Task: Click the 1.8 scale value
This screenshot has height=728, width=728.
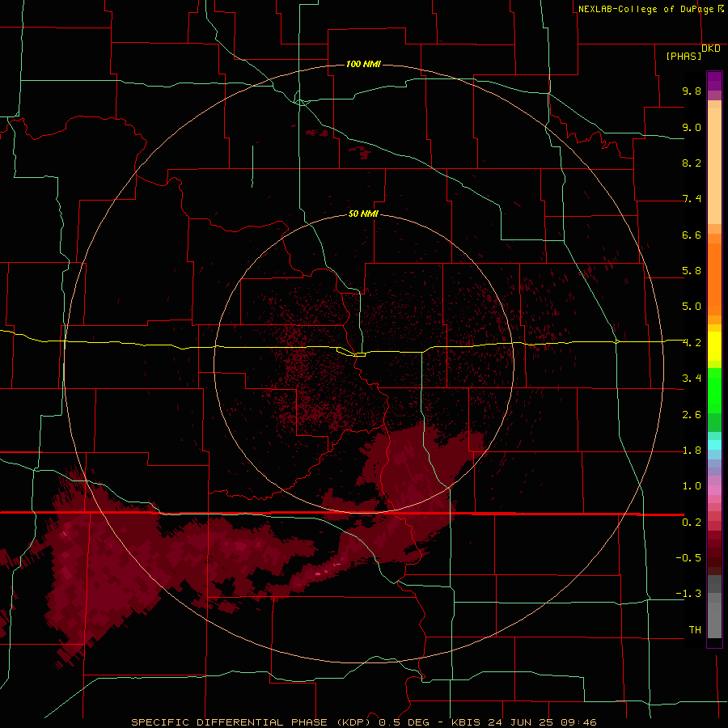Action: tap(692, 451)
